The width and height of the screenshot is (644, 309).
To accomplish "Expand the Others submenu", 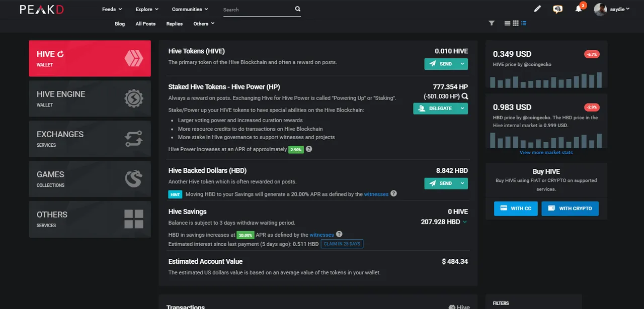I will pyautogui.click(x=204, y=24).
